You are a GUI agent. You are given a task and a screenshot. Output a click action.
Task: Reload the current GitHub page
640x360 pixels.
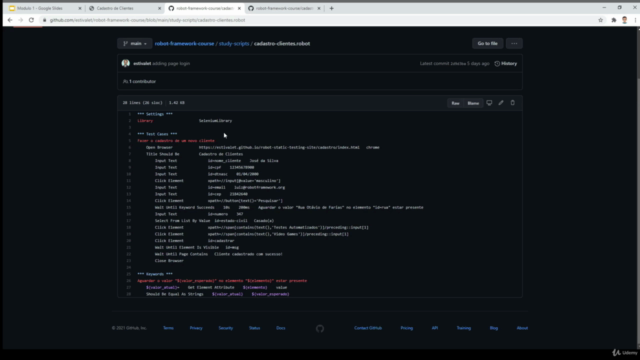[31, 20]
